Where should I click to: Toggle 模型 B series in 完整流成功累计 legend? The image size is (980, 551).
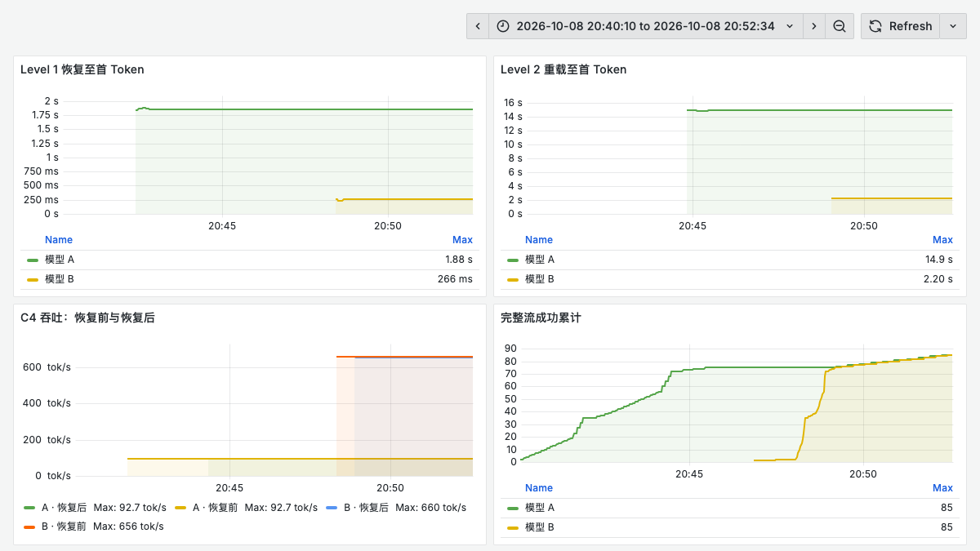pyautogui.click(x=540, y=527)
